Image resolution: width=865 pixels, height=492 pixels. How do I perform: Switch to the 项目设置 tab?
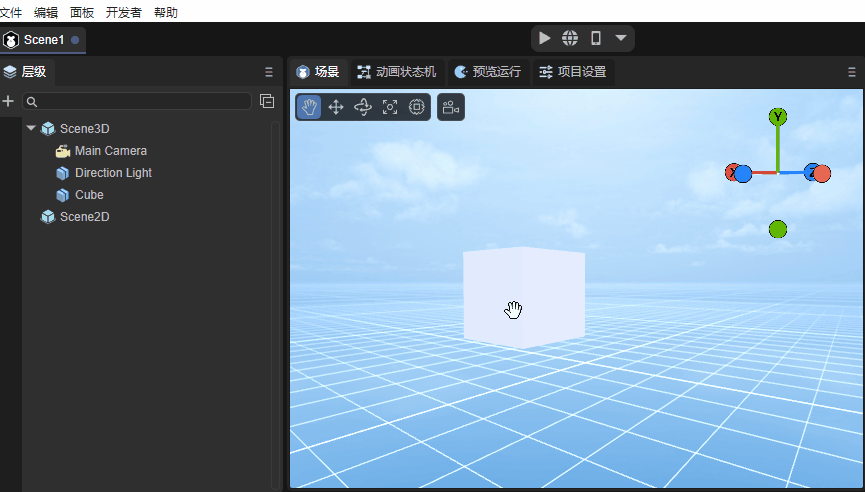click(x=572, y=72)
